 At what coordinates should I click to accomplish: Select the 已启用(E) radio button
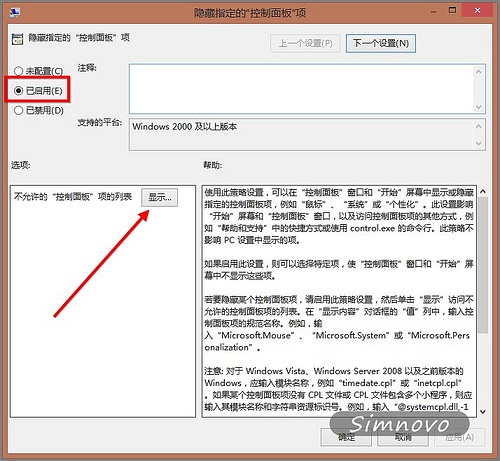pyautogui.click(x=18, y=90)
